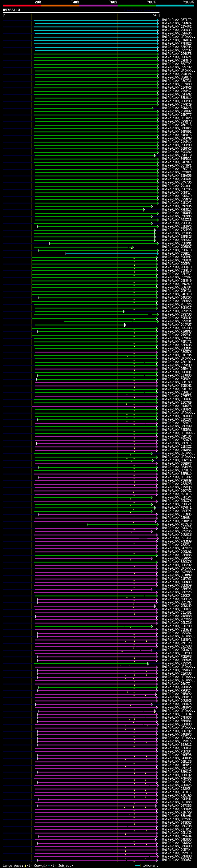Click the cyan alignment bar for C6TLT9
Screen dimensions: 197x868
coord(96,20)
